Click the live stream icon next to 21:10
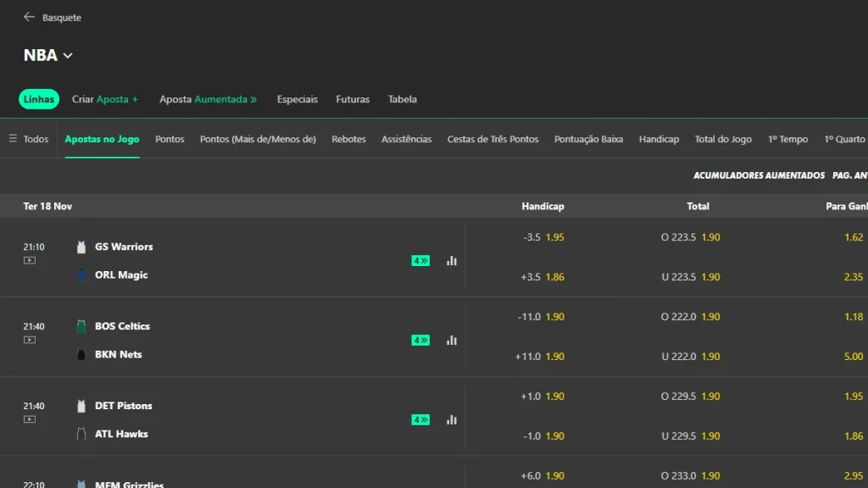This screenshot has height=488, width=868. (x=30, y=261)
